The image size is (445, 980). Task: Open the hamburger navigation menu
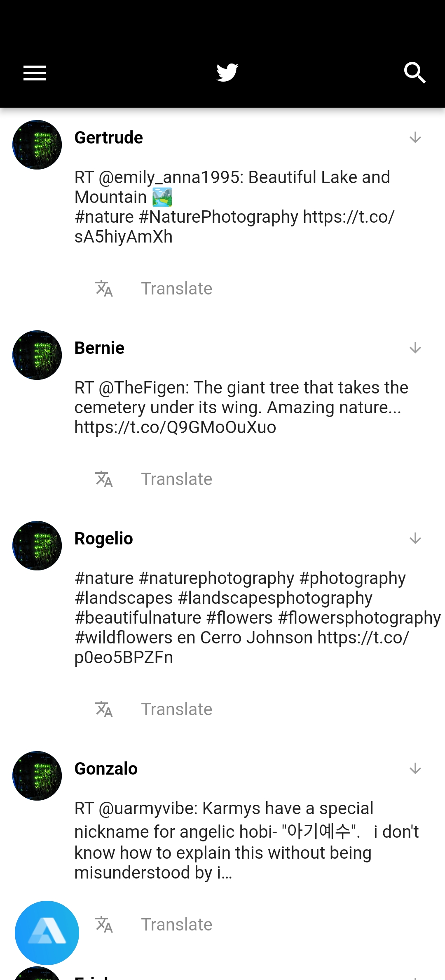tap(35, 73)
